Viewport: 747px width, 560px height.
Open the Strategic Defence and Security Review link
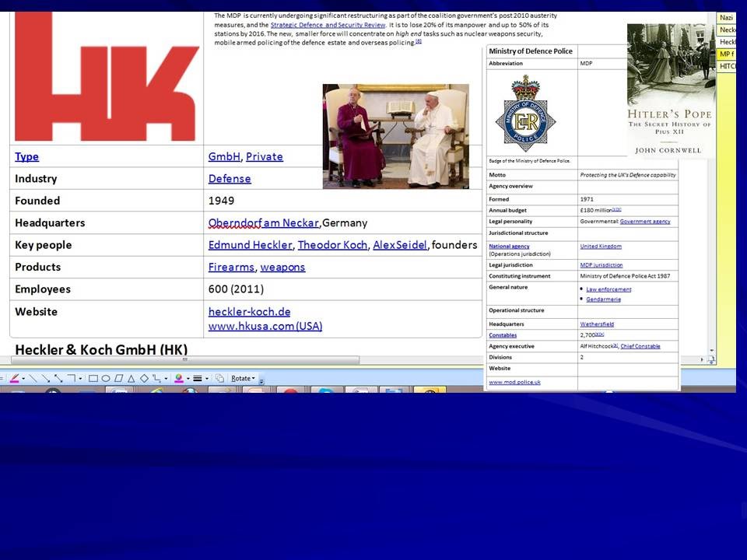click(328, 25)
